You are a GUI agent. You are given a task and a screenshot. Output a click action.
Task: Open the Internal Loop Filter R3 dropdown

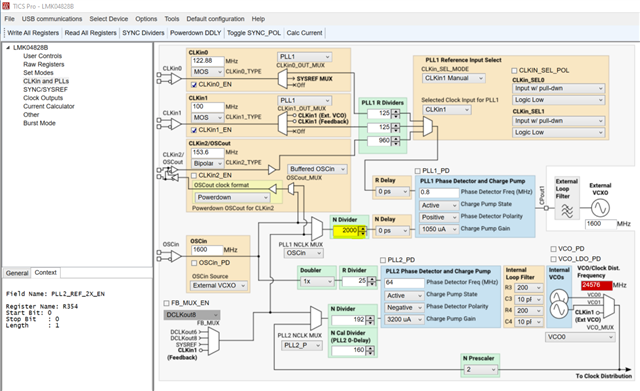(x=529, y=288)
